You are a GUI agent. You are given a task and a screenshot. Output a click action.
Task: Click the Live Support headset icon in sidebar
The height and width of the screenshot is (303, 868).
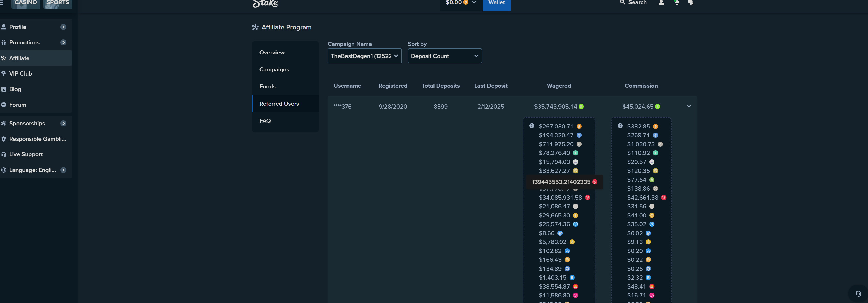(x=4, y=154)
